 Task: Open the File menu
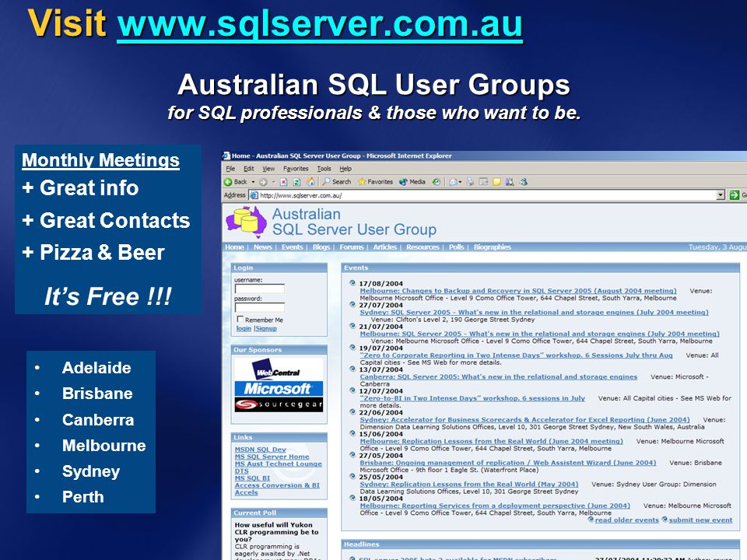230,169
